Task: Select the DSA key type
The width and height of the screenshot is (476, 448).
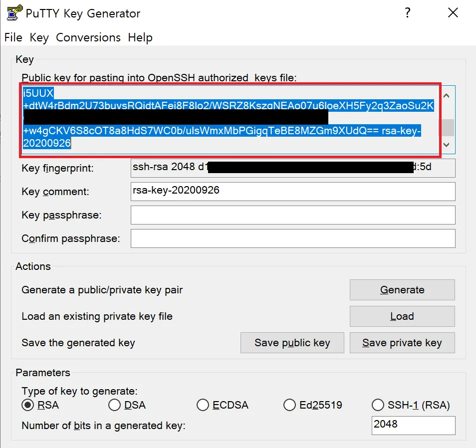Action: [115, 405]
